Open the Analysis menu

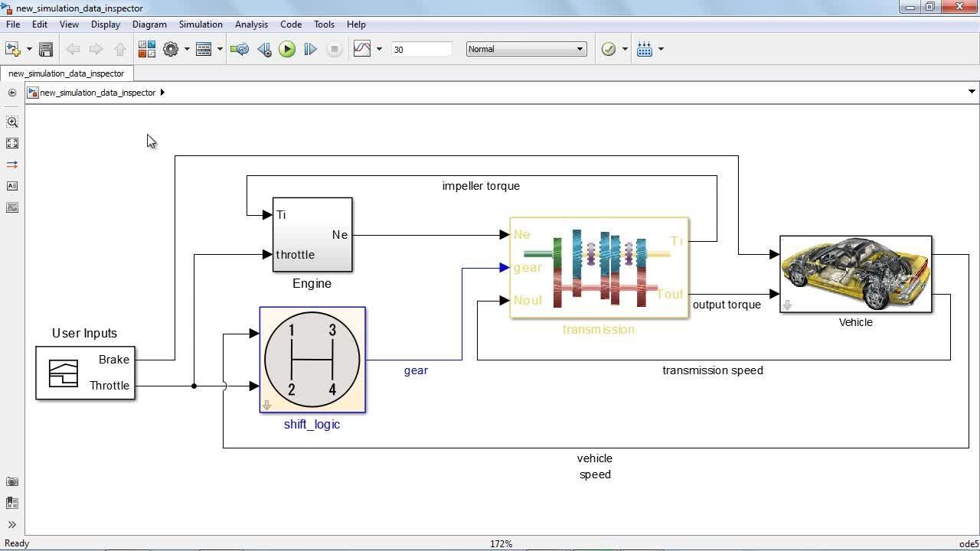click(x=251, y=24)
